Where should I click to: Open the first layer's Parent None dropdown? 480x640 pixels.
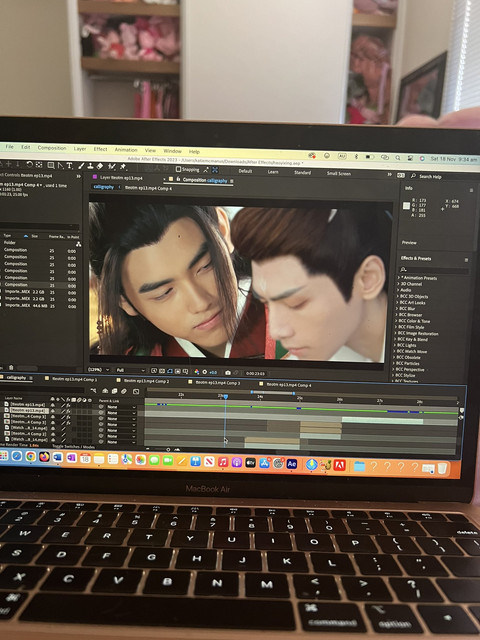121,407
